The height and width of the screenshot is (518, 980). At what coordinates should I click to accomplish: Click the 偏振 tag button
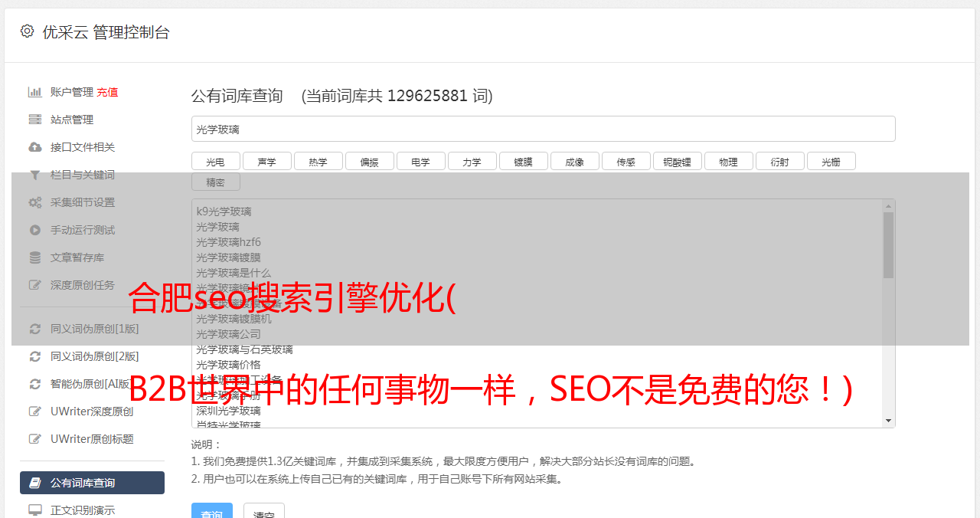[x=369, y=161]
